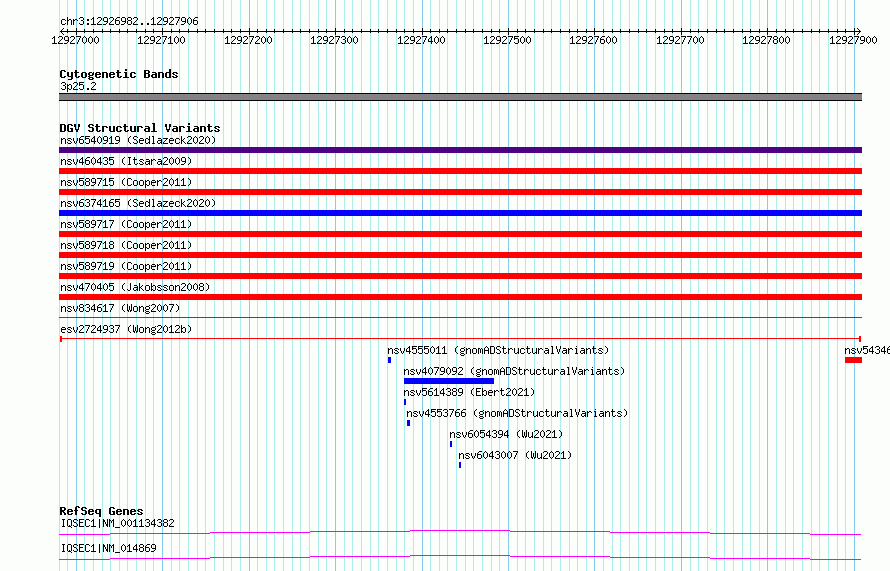Viewport: 890px width, 571px height.
Task: Open nsv589717 (Cooper2011) label
Action: [126, 224]
